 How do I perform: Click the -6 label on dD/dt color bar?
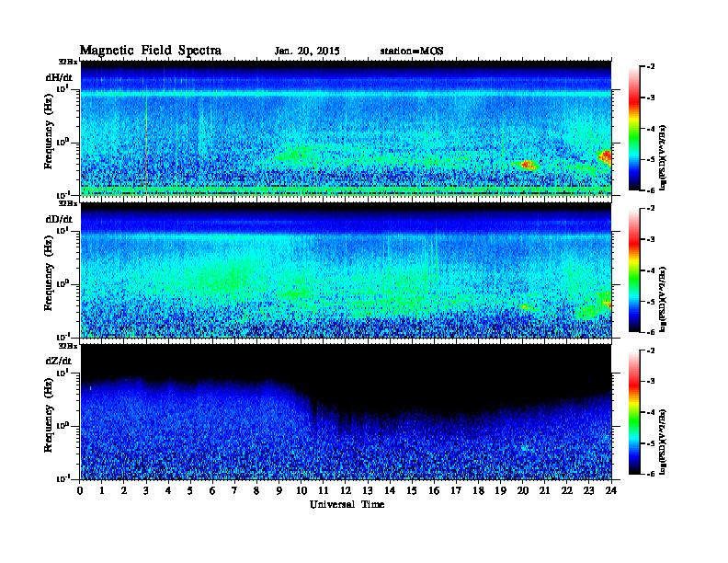click(x=650, y=332)
